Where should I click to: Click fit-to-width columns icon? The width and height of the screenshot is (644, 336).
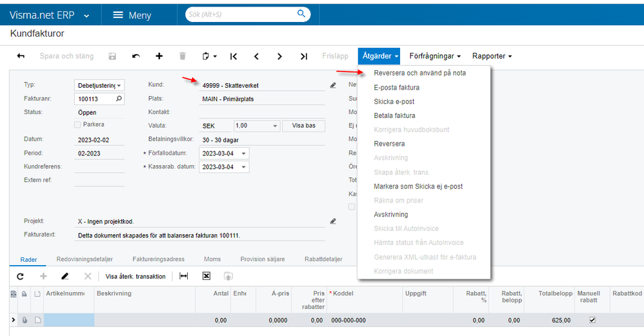pyautogui.click(x=184, y=277)
